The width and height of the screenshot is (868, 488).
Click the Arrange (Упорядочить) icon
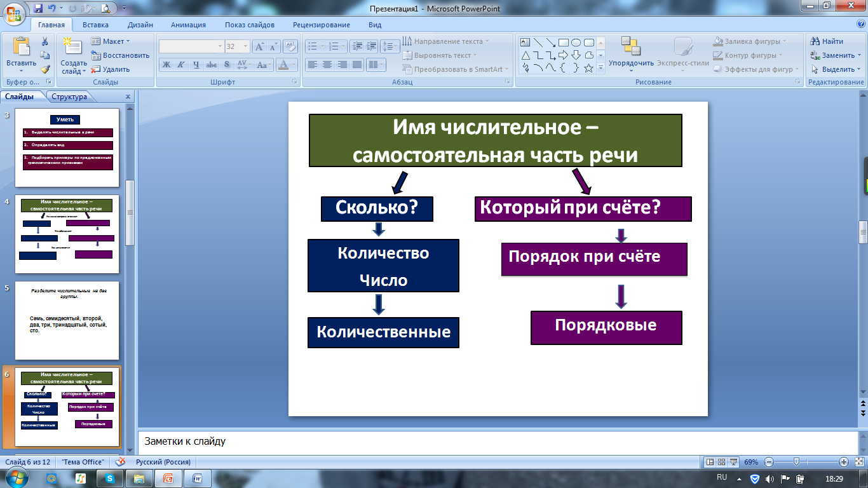tap(630, 47)
